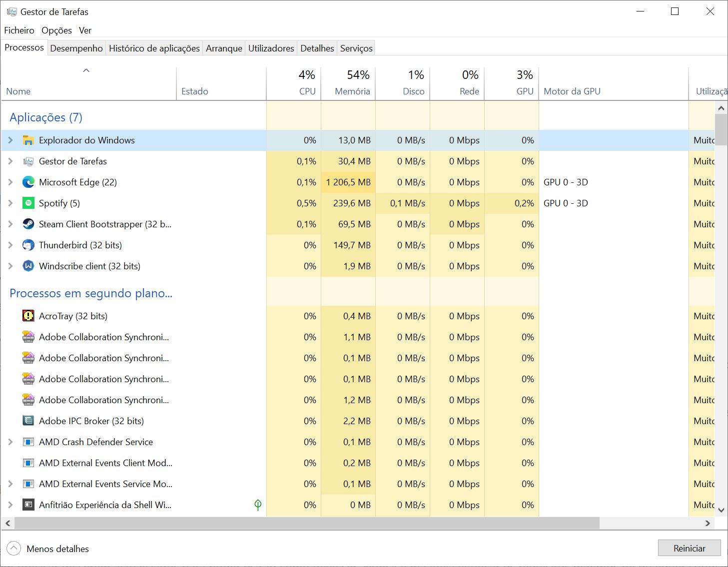
Task: Click the 1 206,5 MB memory cell
Action: tap(348, 182)
